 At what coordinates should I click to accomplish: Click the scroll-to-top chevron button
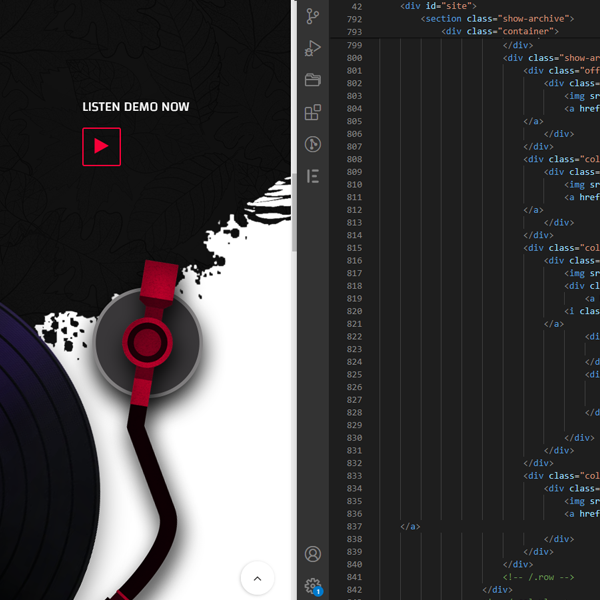[257, 578]
